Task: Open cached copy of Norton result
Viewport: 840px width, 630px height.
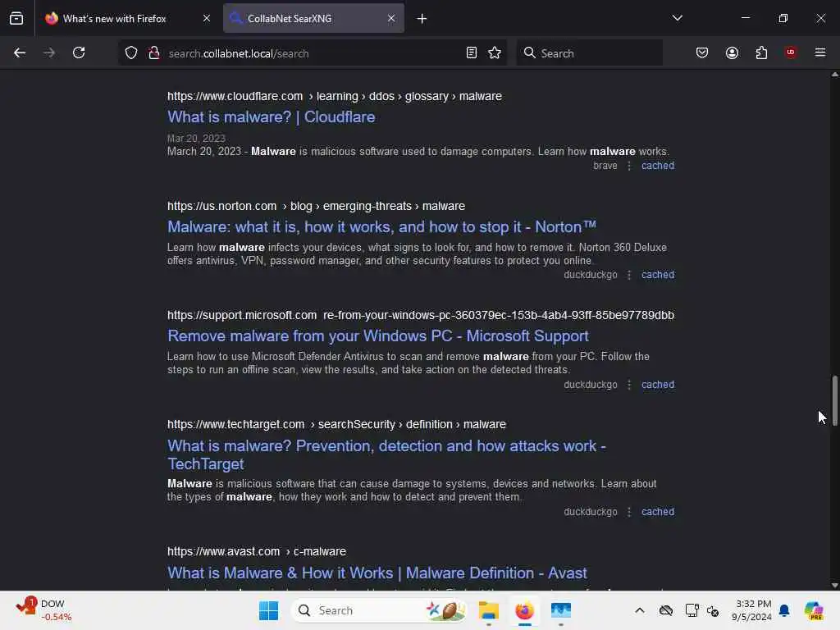Action: 658,275
